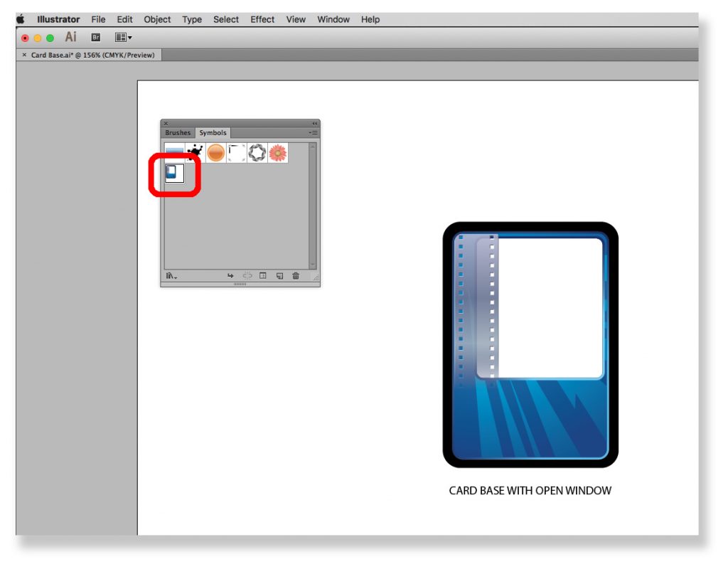
Task: Click the white window area of the card
Action: coord(550,307)
